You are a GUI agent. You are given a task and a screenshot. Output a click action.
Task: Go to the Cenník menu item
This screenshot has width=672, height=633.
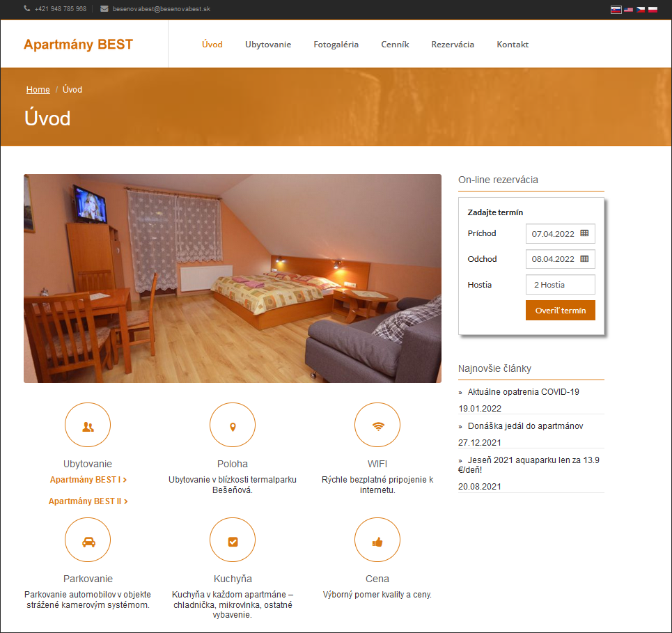pyautogui.click(x=395, y=45)
